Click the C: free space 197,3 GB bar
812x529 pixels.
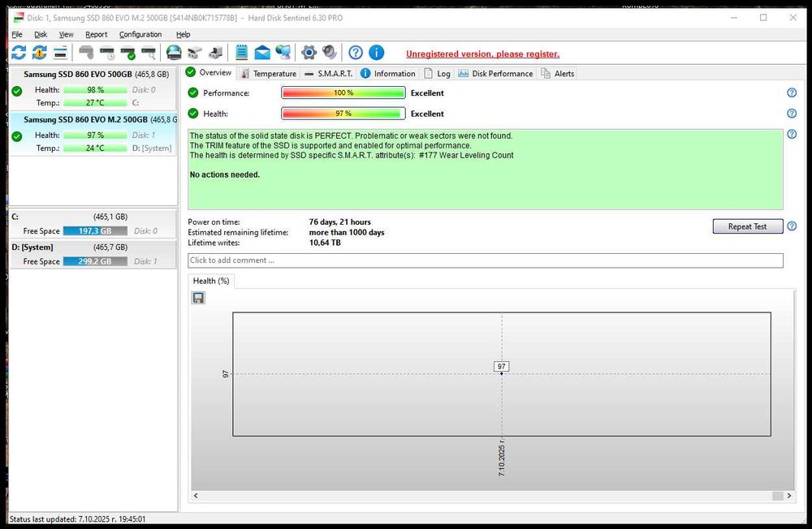(95, 231)
